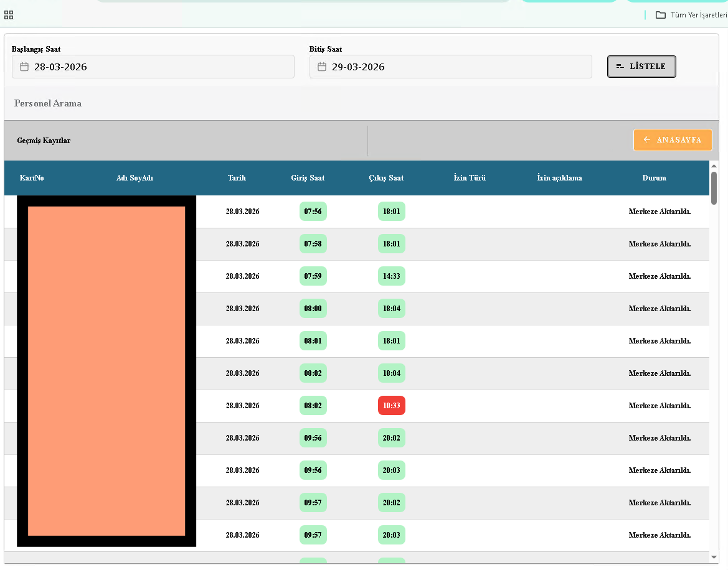
Task: Click the scrollbar up arrow
Action: (x=714, y=164)
